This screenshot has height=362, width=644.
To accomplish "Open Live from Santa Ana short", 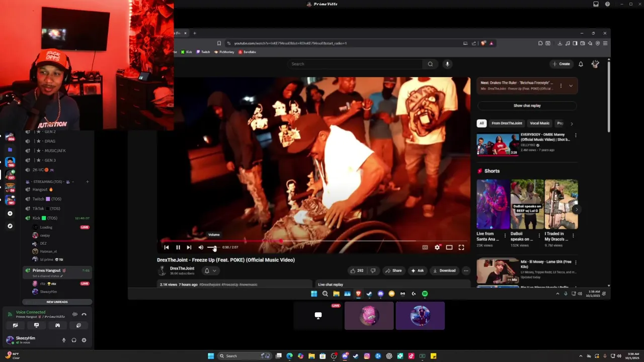I will pyautogui.click(x=493, y=204).
